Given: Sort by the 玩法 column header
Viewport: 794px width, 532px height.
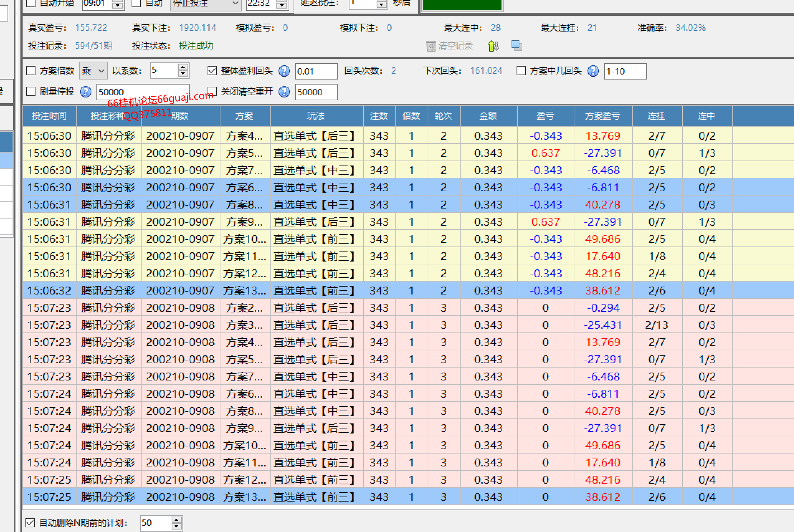Looking at the screenshot, I should (316, 116).
